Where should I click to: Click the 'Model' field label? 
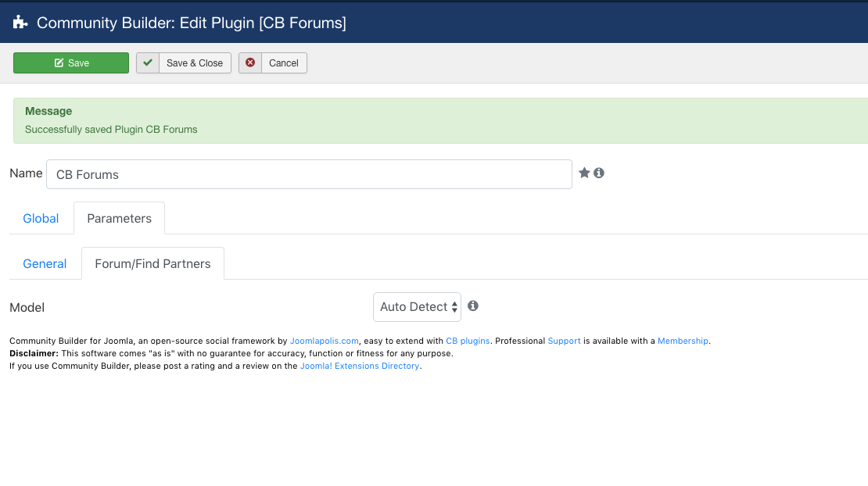pyautogui.click(x=27, y=307)
